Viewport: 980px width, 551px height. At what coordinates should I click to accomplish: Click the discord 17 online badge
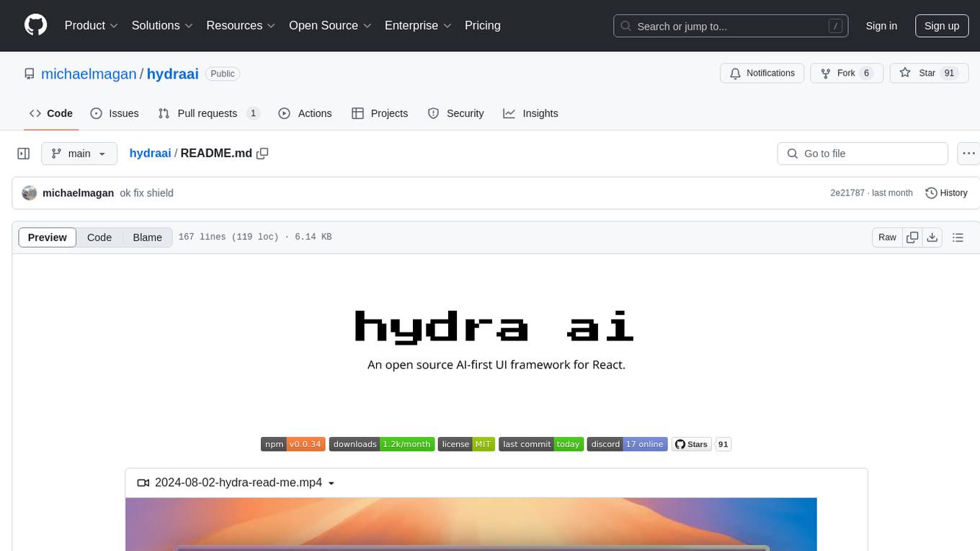628,444
